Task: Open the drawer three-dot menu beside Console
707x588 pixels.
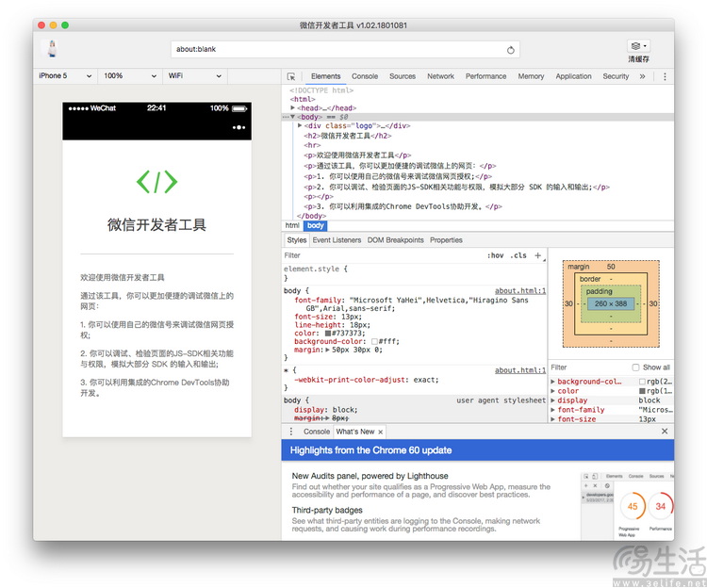Action: [x=291, y=432]
